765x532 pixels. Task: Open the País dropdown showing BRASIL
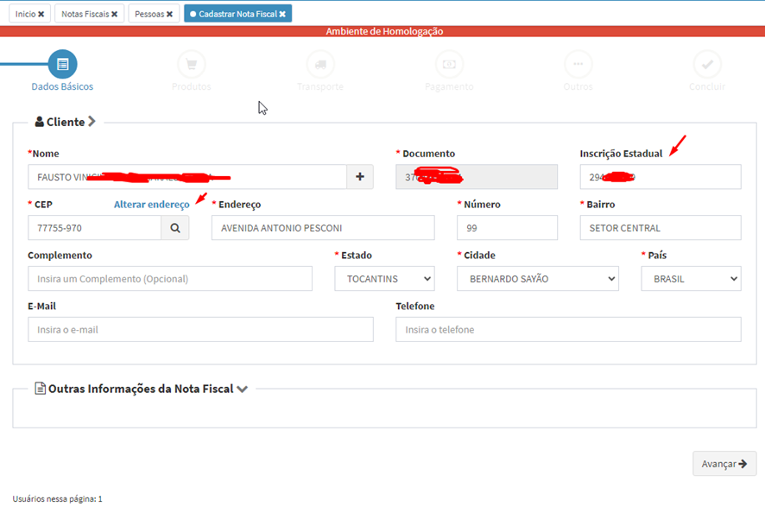click(691, 279)
